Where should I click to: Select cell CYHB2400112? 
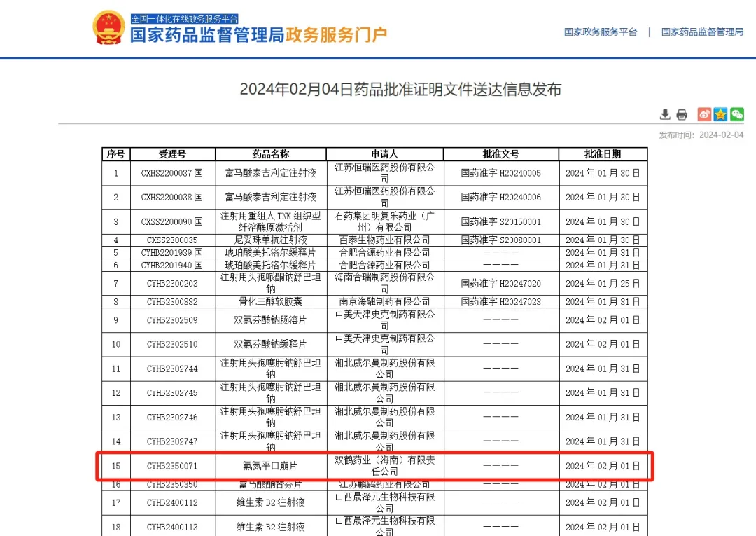click(172, 502)
